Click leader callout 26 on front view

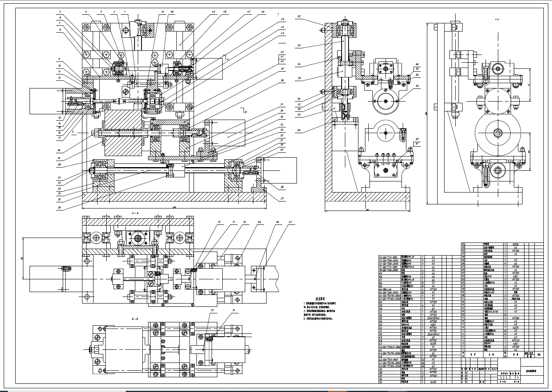pyautogui.click(x=59, y=208)
